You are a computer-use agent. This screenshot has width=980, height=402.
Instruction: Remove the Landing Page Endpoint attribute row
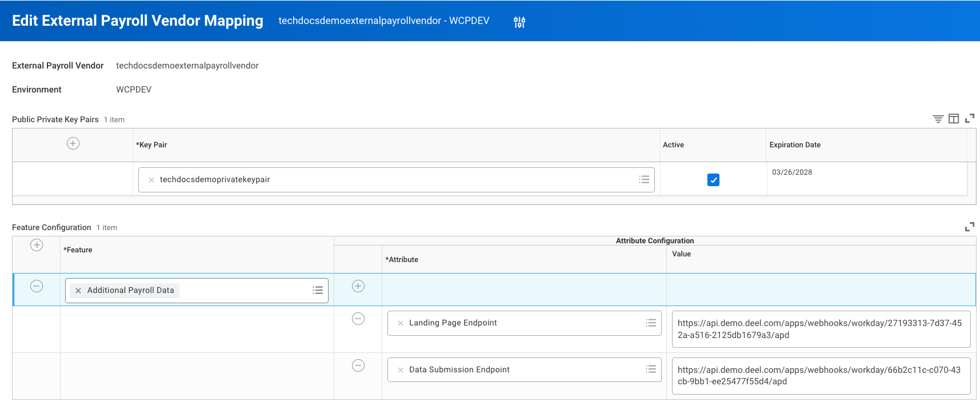pos(358,319)
